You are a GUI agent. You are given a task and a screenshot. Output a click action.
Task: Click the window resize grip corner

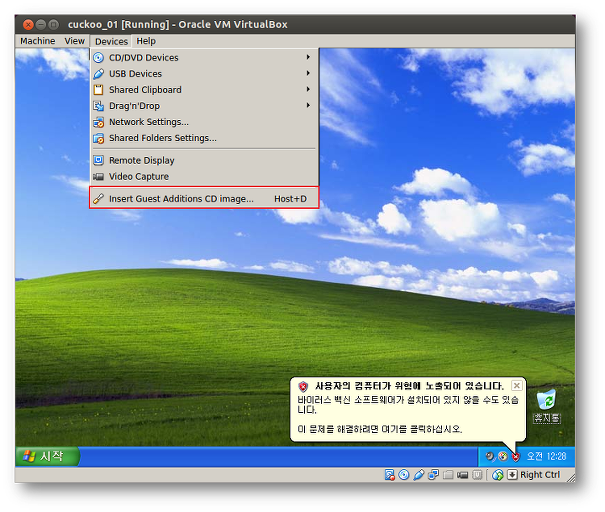pyautogui.click(x=571, y=478)
